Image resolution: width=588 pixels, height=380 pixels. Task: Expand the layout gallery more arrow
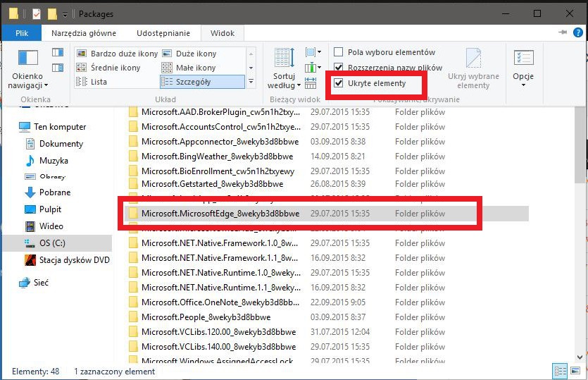[251, 82]
